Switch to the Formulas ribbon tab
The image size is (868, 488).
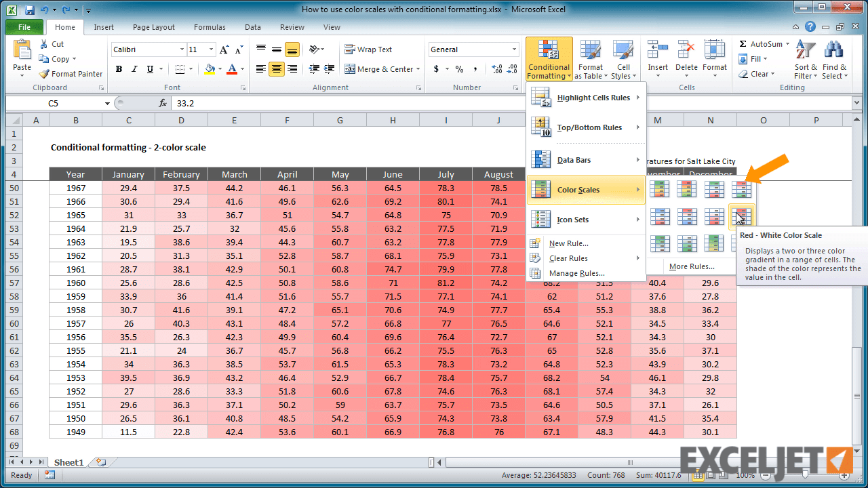point(209,27)
